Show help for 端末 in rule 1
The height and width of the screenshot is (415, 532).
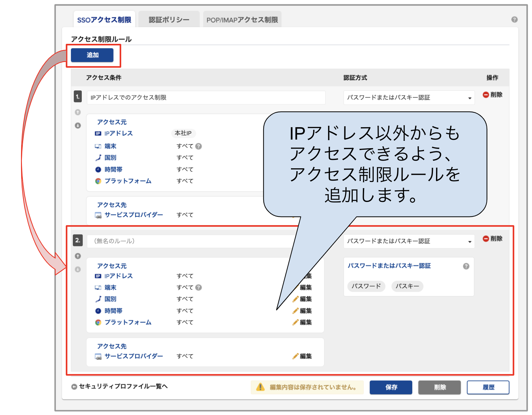(x=199, y=146)
